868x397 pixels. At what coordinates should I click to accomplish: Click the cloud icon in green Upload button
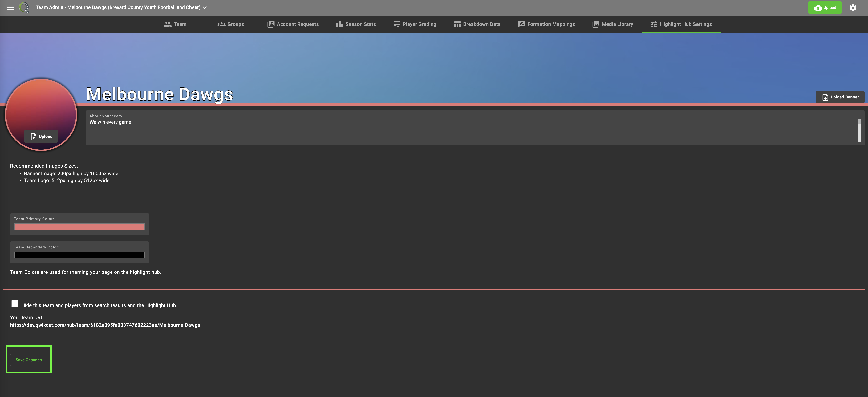818,8
